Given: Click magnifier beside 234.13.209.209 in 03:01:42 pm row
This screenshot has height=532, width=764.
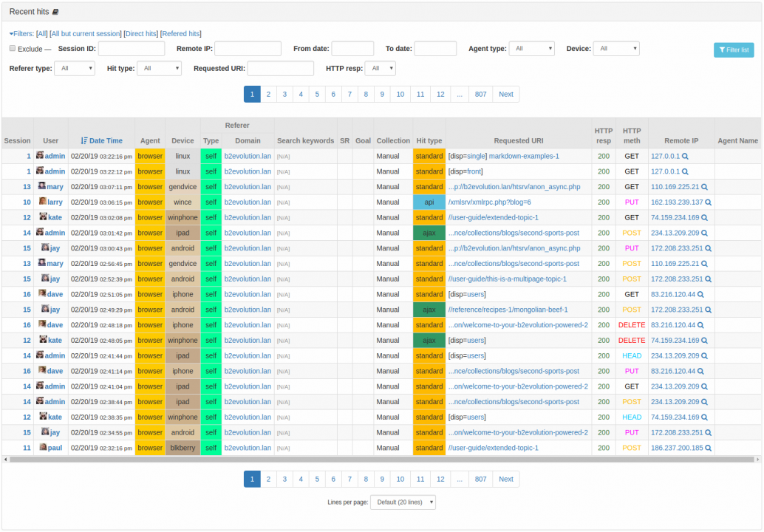Looking at the screenshot, I should (705, 233).
